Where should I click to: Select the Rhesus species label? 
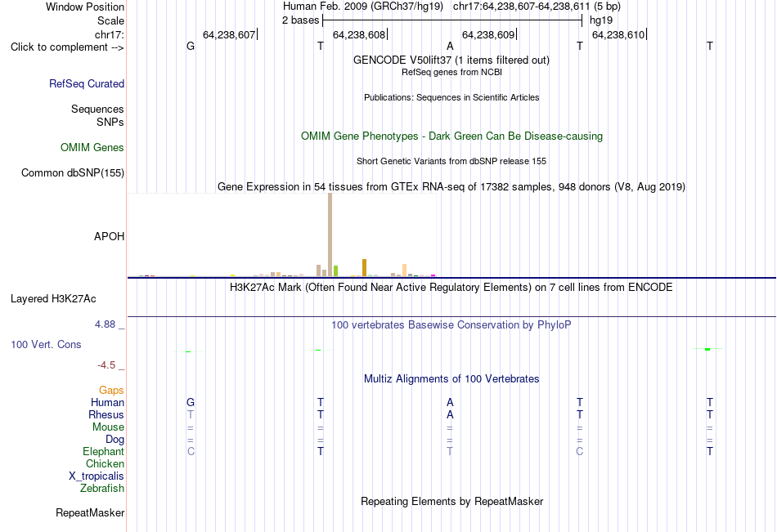pos(106,414)
